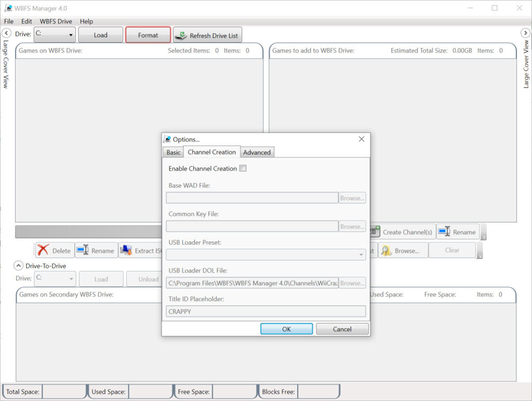Screen dimensions: 532x401
Task: Click Browse... for USB Loader DOL File
Action: tap(352, 283)
